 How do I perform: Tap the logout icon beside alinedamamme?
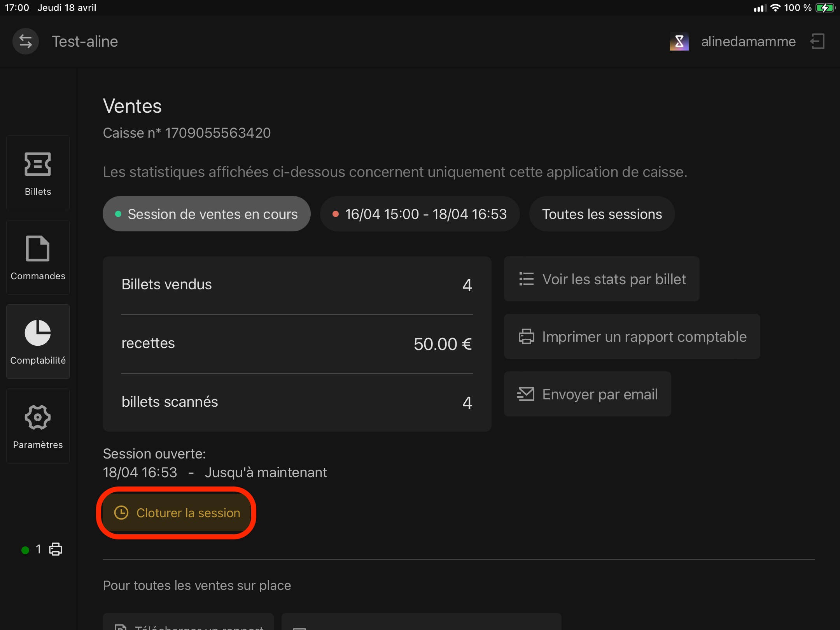(817, 41)
